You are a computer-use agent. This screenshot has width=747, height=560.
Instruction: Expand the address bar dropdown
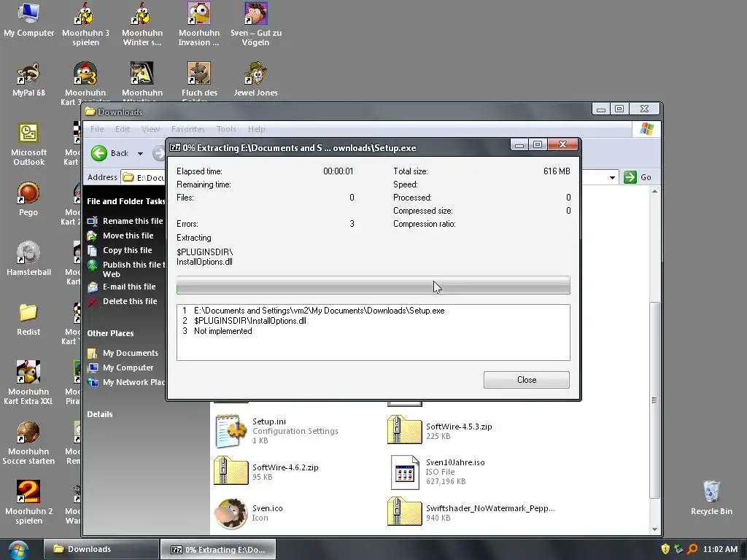click(x=612, y=178)
